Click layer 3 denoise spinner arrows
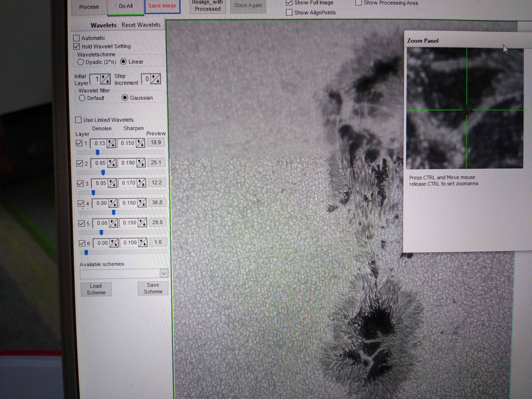Viewport: 532px width, 399px height. (112, 183)
